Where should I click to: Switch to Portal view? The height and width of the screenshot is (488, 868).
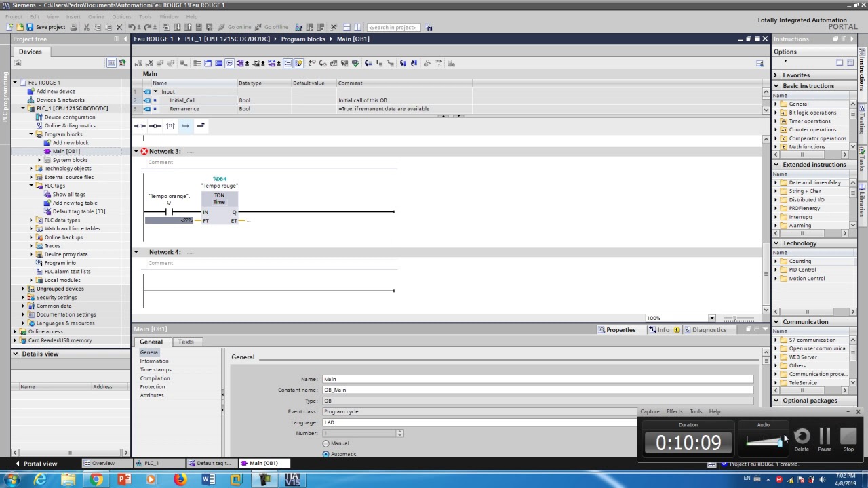36,464
